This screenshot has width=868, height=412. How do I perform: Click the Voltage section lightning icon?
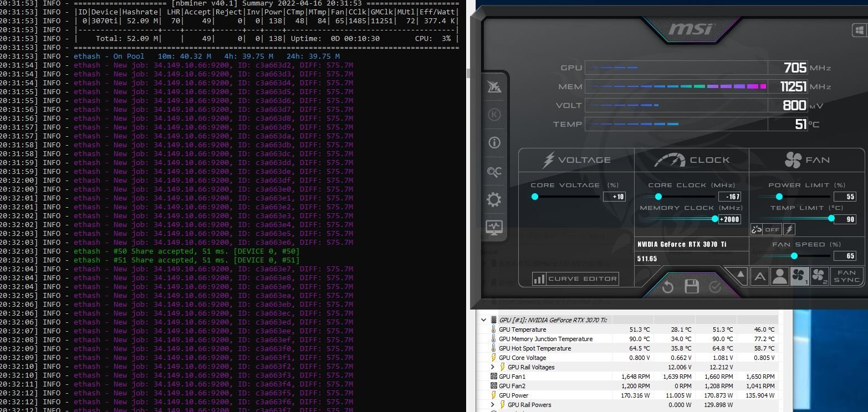click(x=548, y=160)
